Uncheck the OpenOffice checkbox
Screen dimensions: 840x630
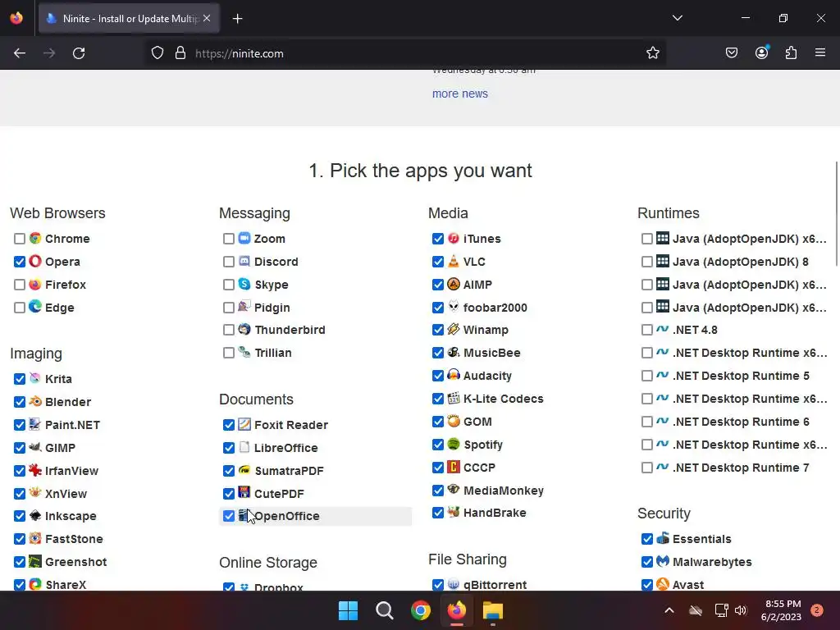tap(229, 516)
